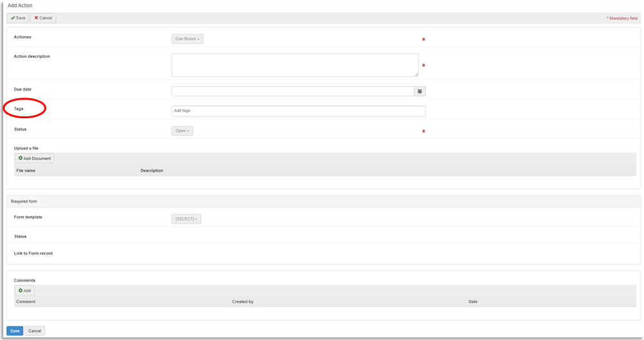Click the bottom Cancel button beside blue Save
Viewport: 644px width, 340px height.
(35, 331)
